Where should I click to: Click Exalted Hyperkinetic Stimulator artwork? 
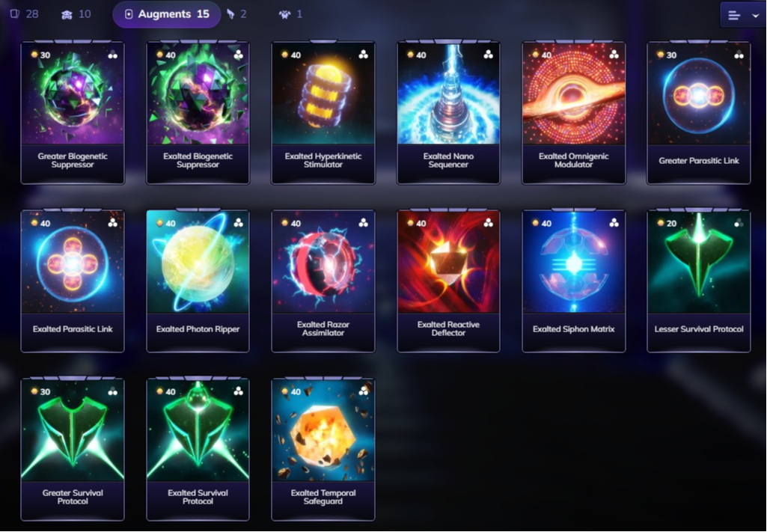point(323,94)
